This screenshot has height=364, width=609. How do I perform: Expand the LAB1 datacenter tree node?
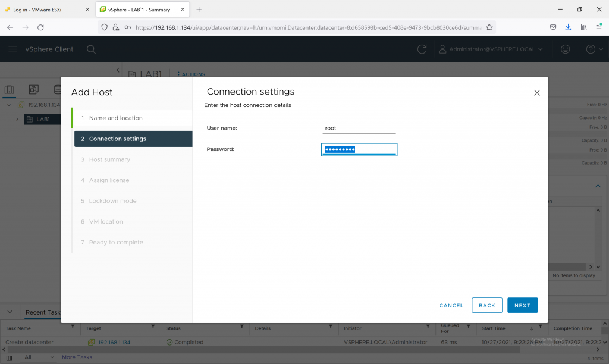tap(17, 120)
